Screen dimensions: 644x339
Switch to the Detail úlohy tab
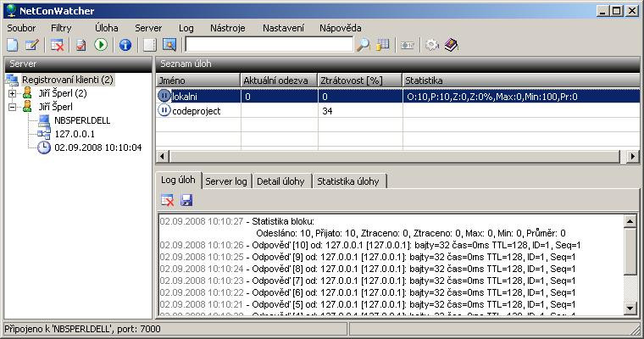point(280,181)
